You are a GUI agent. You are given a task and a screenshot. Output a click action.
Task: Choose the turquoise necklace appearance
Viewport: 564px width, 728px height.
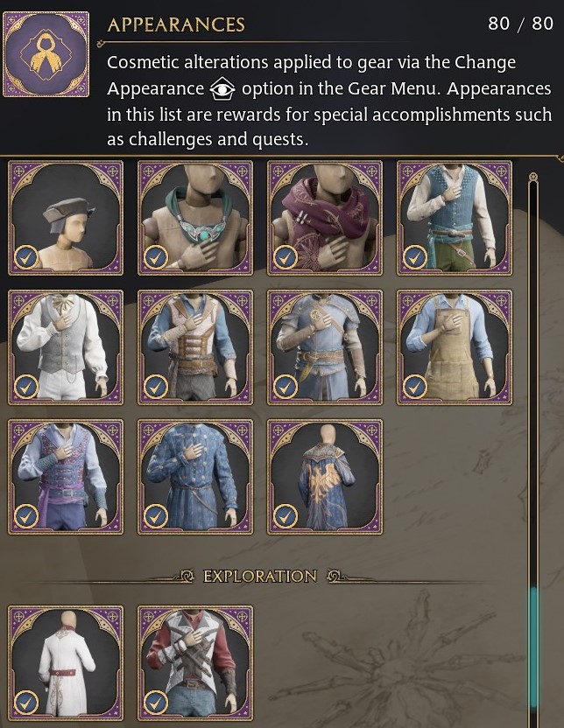195,218
